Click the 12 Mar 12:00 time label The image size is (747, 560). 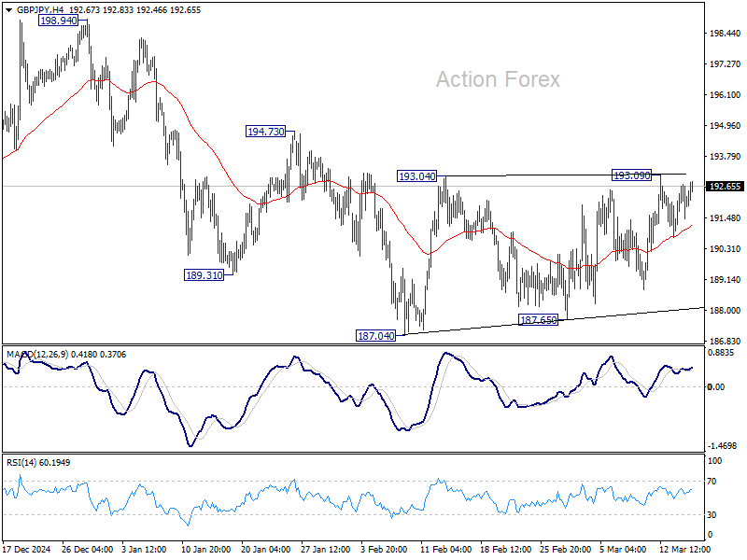(x=684, y=549)
